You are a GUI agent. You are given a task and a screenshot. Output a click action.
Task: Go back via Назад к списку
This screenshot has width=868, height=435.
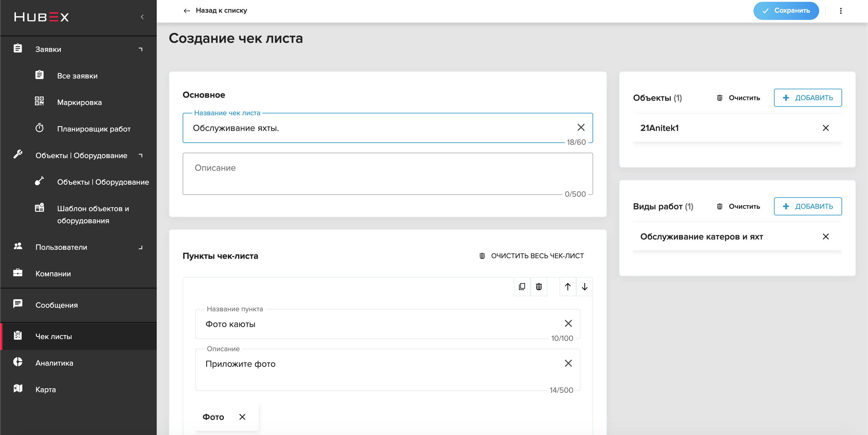[x=215, y=11]
